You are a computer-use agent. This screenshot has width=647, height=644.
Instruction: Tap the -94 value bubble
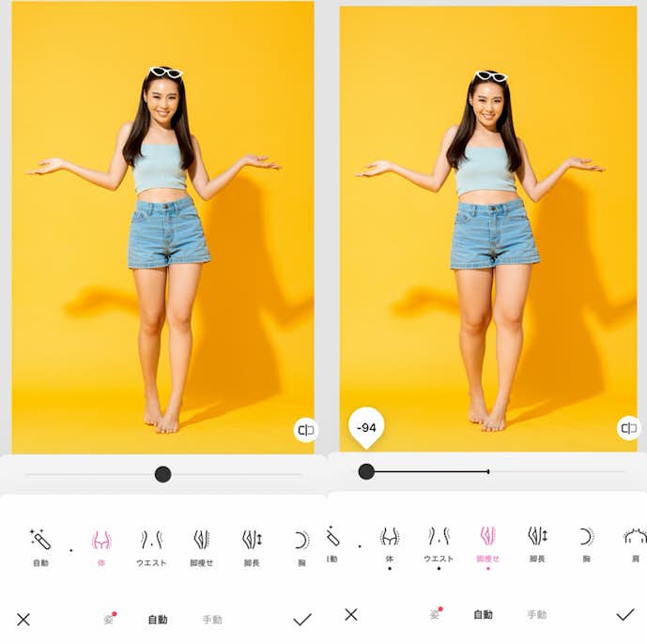pyautogui.click(x=366, y=427)
